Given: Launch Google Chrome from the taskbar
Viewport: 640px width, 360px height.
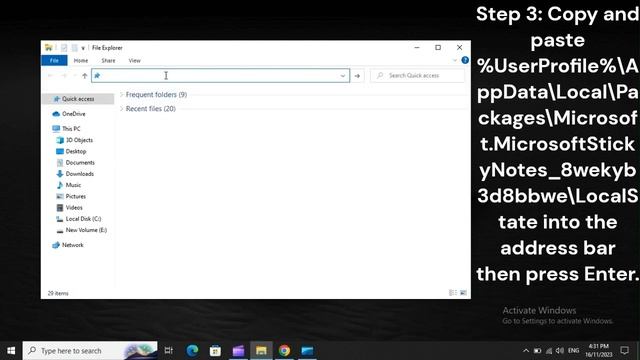Looking at the screenshot, I should tap(284, 351).
